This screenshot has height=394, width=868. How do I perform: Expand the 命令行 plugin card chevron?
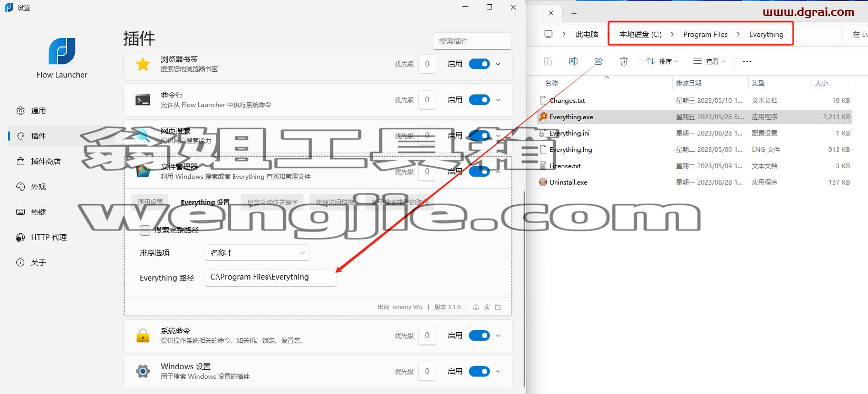point(498,100)
